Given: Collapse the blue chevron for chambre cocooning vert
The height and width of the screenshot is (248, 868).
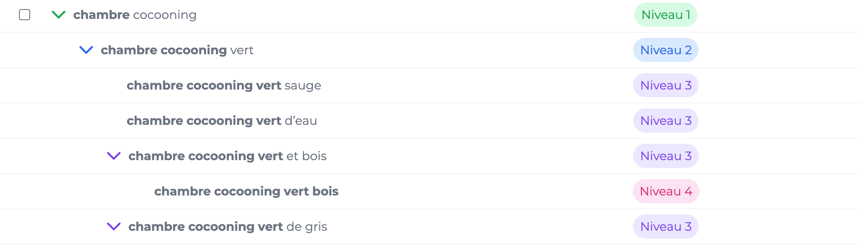Looking at the screenshot, I should click(86, 50).
